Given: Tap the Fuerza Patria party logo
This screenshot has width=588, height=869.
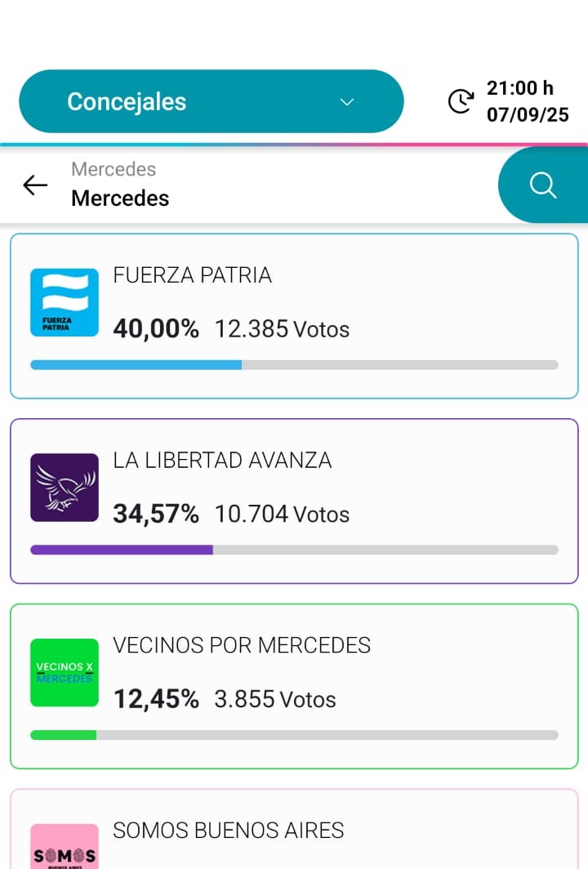Looking at the screenshot, I should (65, 302).
